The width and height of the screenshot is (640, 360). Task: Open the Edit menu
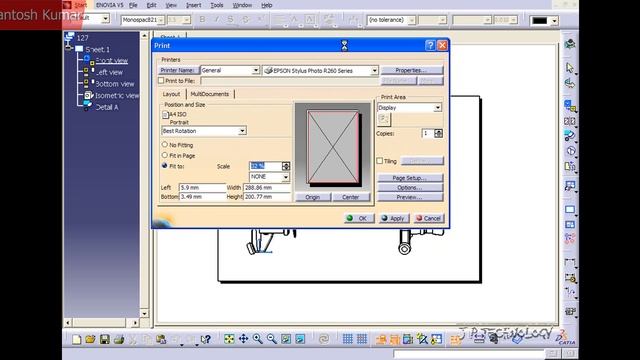(151, 5)
